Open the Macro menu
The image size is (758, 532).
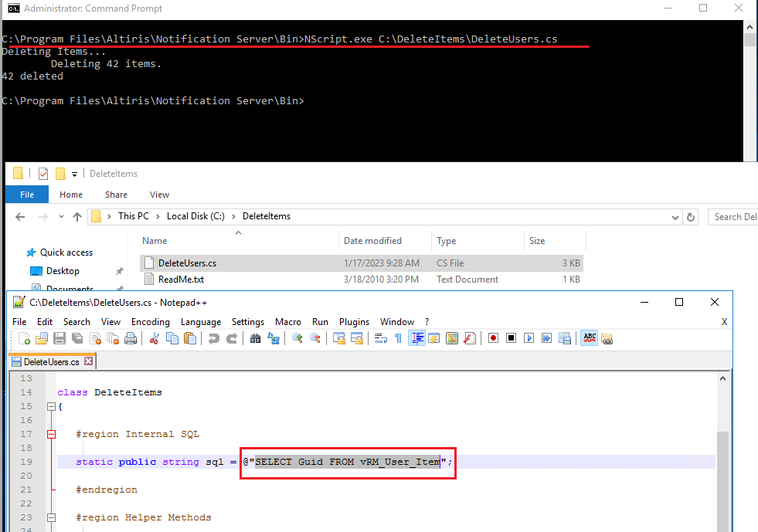tap(288, 322)
